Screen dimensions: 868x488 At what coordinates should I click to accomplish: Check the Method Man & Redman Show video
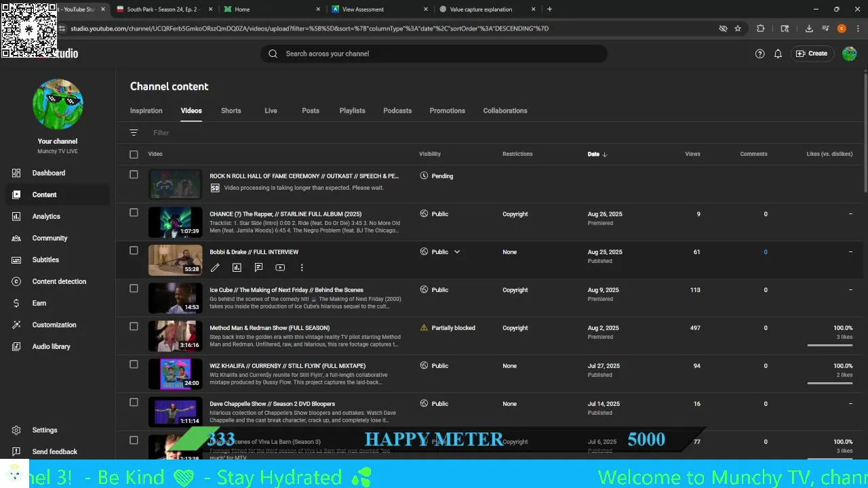[x=134, y=327]
